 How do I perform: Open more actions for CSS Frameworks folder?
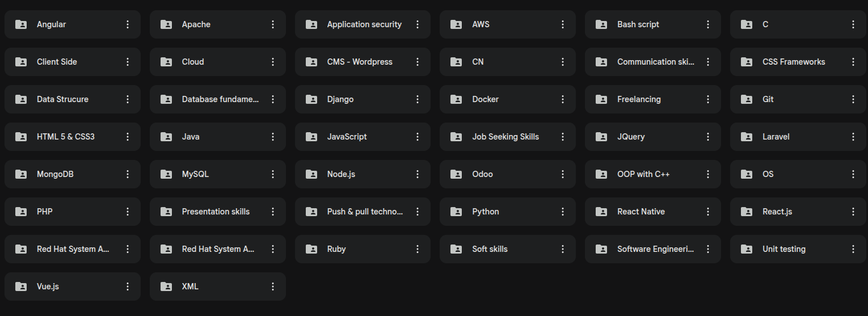(x=853, y=62)
